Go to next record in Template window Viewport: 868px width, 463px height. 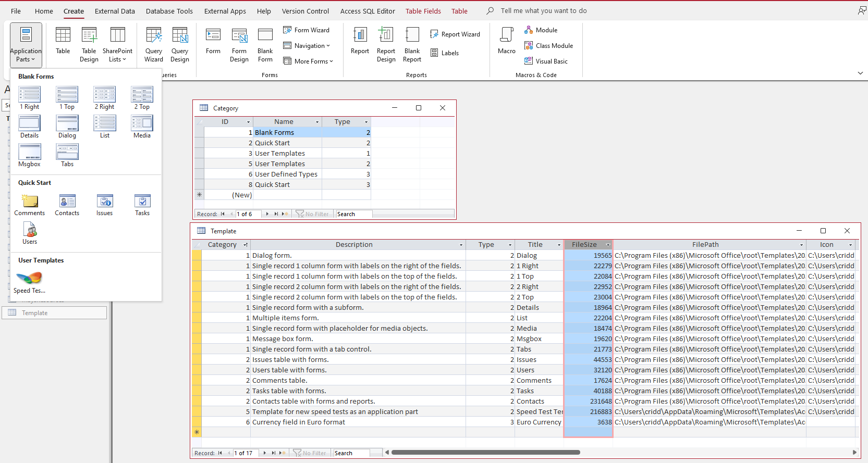(x=265, y=453)
